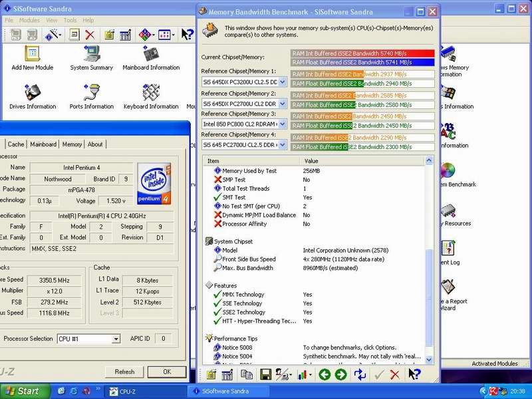532x399 pixels.
Task: Click the Item column header
Action: [251, 161]
